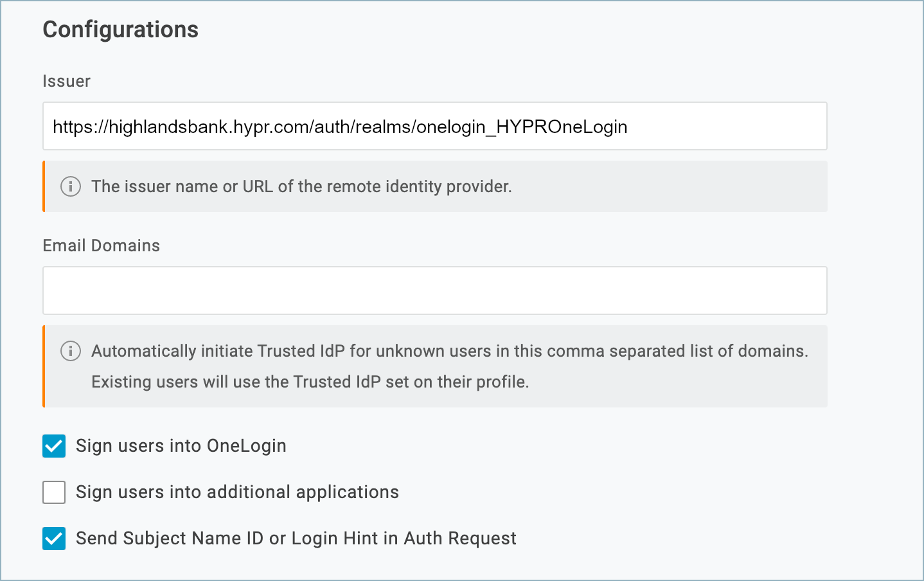This screenshot has height=581, width=924.
Task: Click the info icon beside the issuer description
Action: click(x=71, y=186)
